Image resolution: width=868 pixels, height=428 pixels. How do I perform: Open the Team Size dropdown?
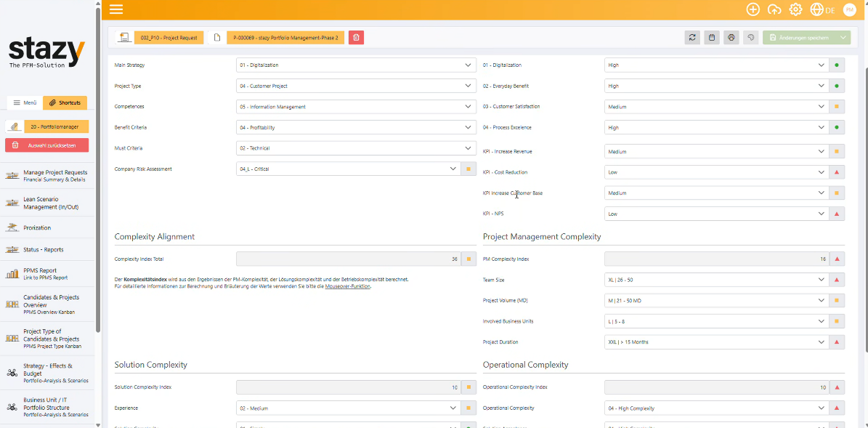[x=716, y=280]
